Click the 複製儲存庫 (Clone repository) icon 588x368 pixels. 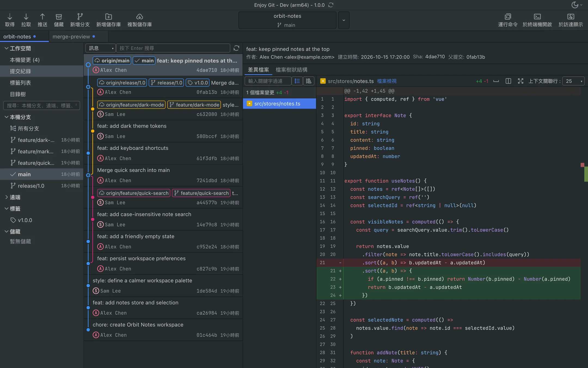click(x=139, y=17)
